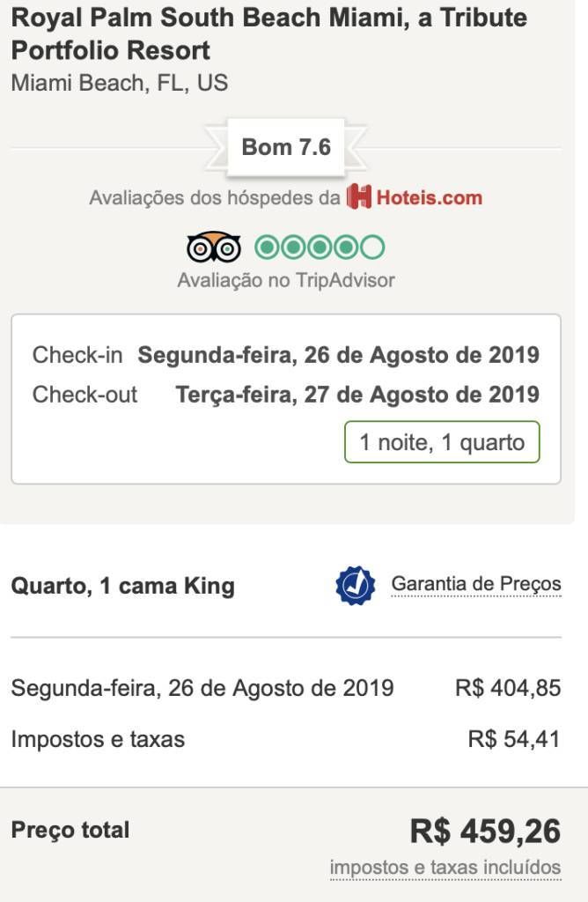
Task: Click the 1 noite, 1 quarto button
Action: tap(442, 442)
